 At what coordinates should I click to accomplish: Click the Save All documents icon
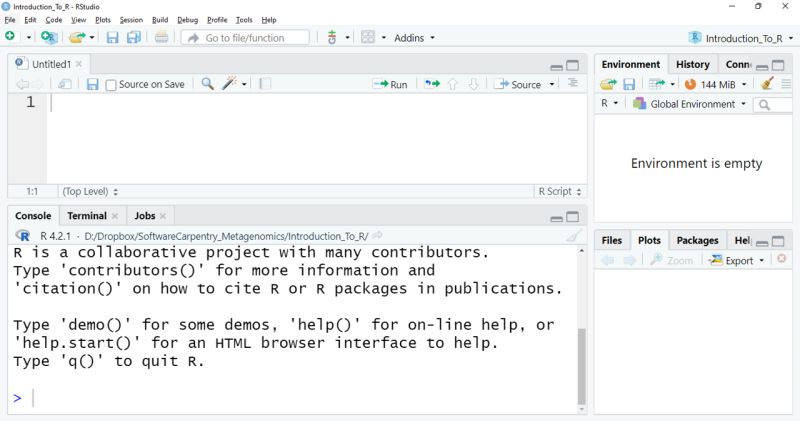pos(134,37)
